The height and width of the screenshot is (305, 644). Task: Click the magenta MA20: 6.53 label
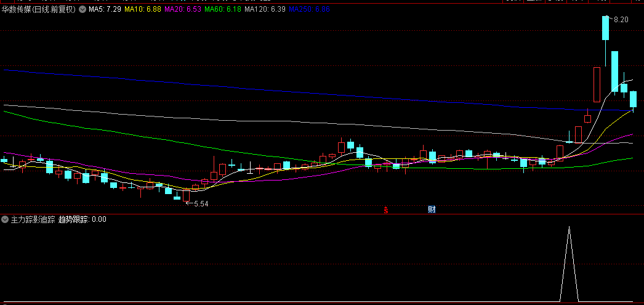pos(182,9)
